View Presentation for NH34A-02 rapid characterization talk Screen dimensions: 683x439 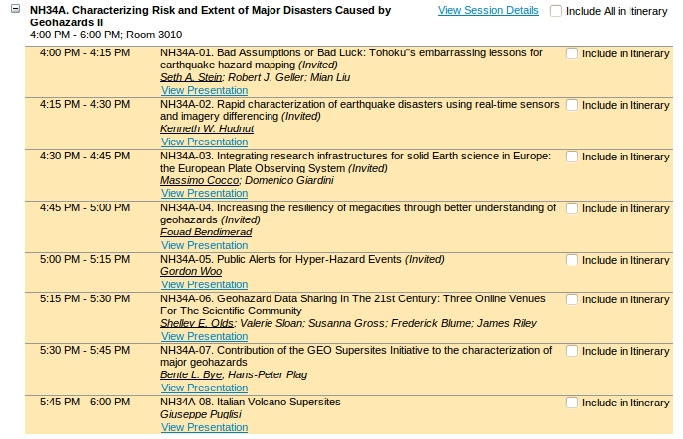[x=204, y=142]
